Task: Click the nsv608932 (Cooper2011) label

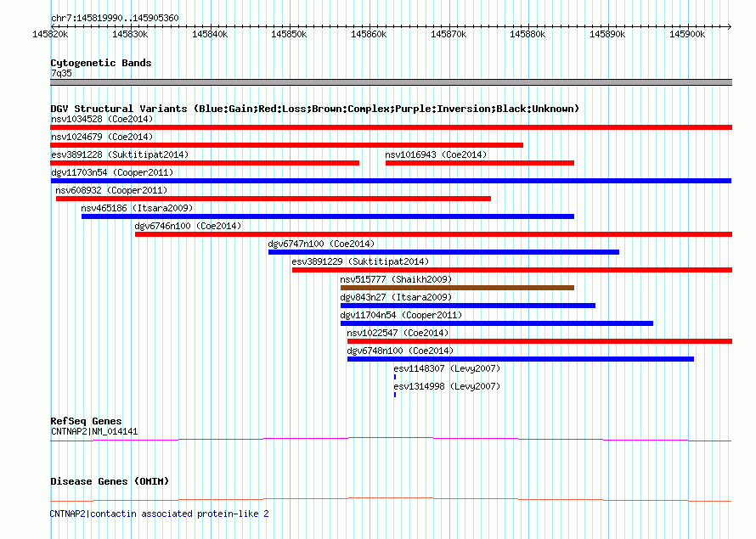Action: (111, 190)
